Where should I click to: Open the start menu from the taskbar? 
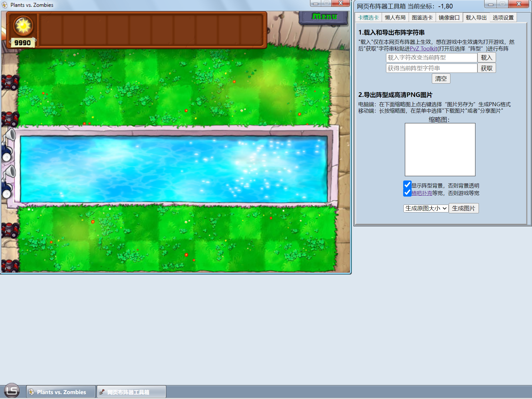point(12,391)
